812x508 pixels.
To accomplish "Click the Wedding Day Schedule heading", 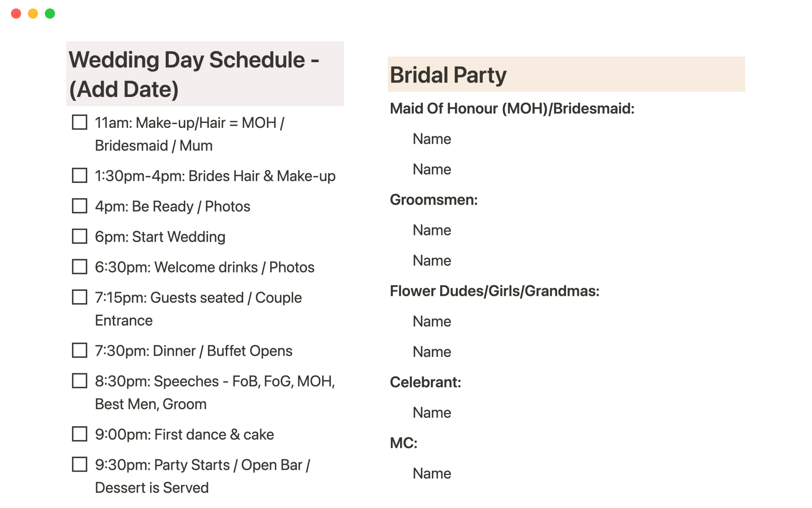I will pos(194,74).
